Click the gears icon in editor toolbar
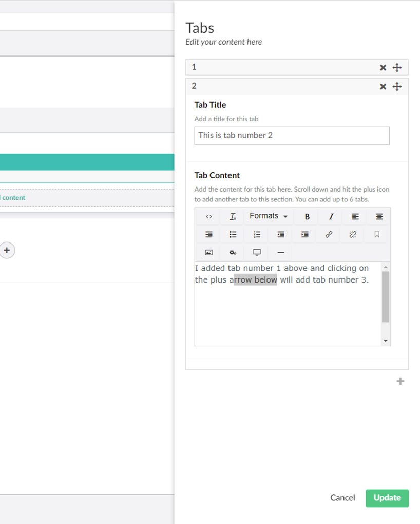The height and width of the screenshot is (524, 420). click(x=233, y=252)
